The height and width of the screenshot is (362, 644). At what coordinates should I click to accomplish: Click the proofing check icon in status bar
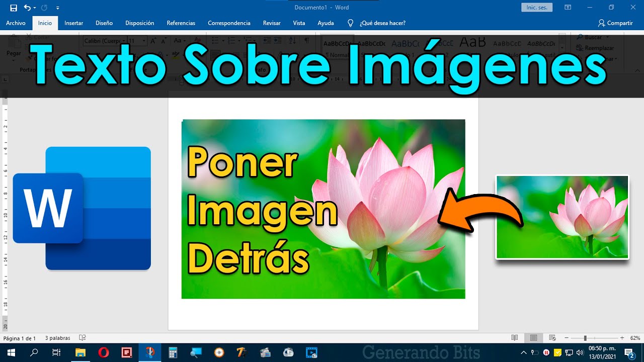click(83, 338)
